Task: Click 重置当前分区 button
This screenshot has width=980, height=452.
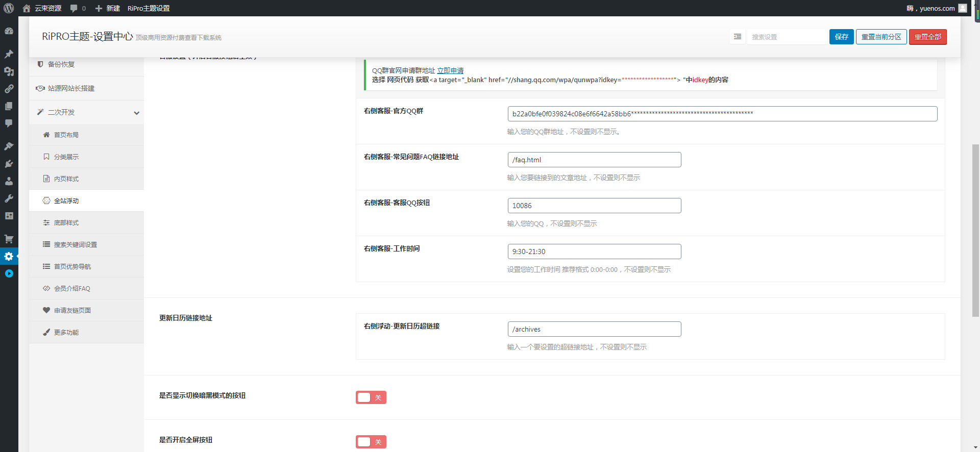Action: coord(881,37)
